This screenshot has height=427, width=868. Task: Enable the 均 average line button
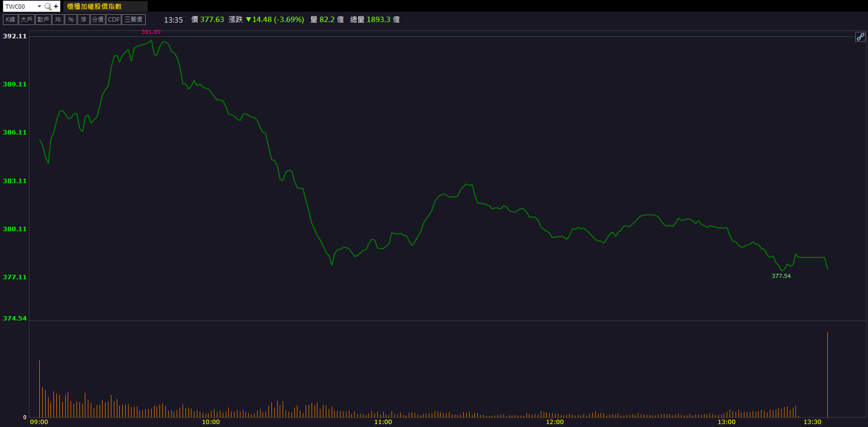pyautogui.click(x=58, y=20)
